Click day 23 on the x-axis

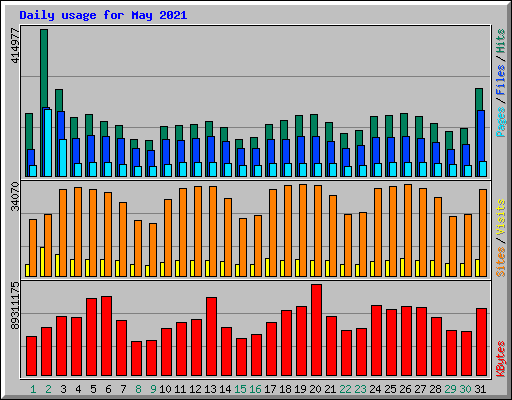pyautogui.click(x=360, y=389)
